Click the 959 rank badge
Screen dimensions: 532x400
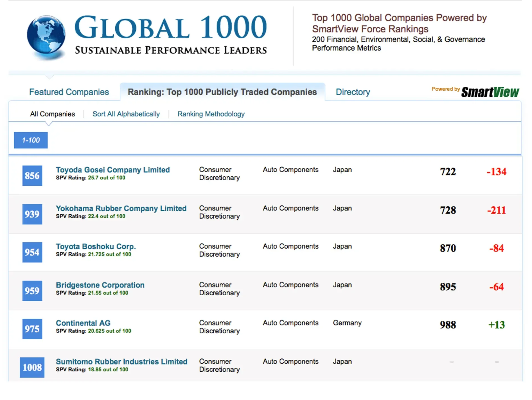click(x=32, y=291)
